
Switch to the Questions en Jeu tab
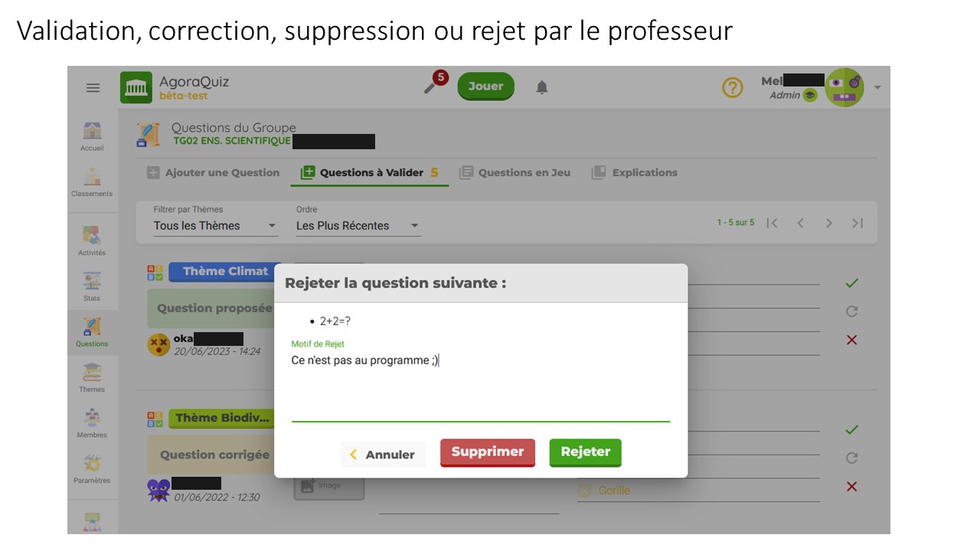(514, 173)
